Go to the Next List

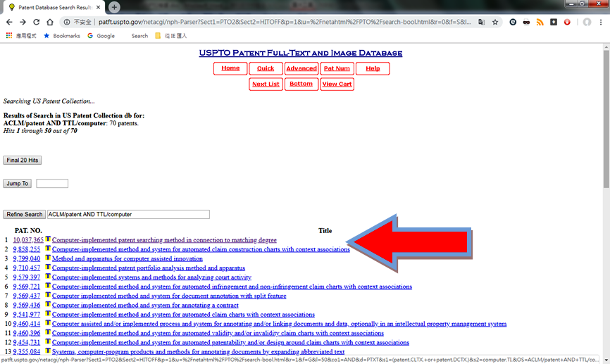click(266, 84)
